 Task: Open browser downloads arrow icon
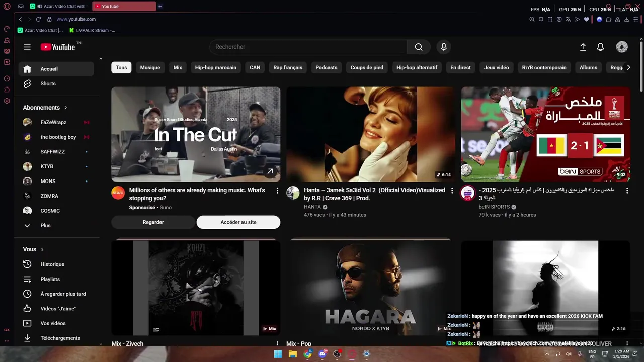pos(626,19)
